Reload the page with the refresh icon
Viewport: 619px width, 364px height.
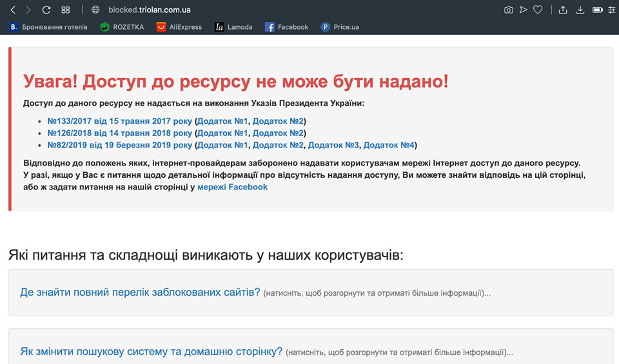(46, 10)
